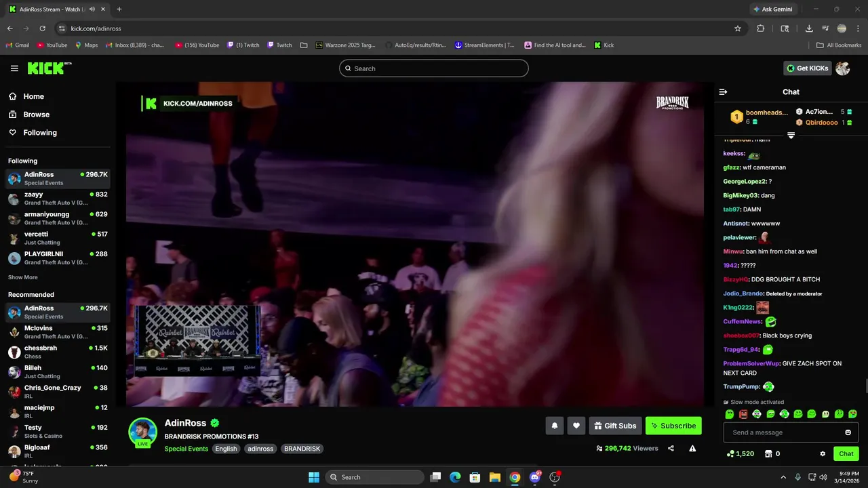Click the Subscribe button
The width and height of the screenshot is (868, 488).
point(673,426)
